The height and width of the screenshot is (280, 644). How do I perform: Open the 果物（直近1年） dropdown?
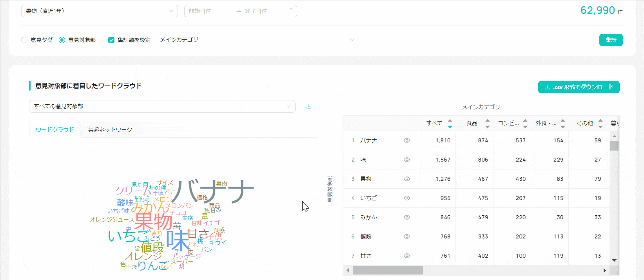[99, 11]
